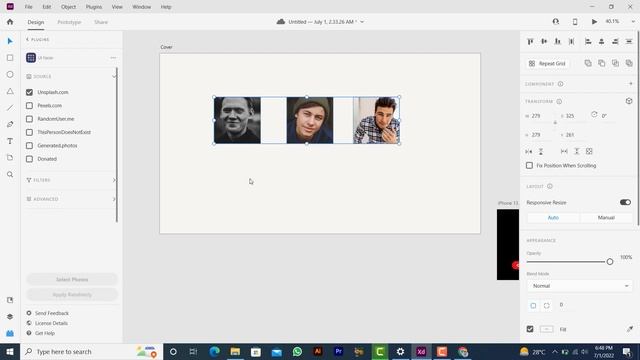Viewport: 640px width, 360px height.
Task: Select Manual responsive resize
Action: [x=606, y=218]
